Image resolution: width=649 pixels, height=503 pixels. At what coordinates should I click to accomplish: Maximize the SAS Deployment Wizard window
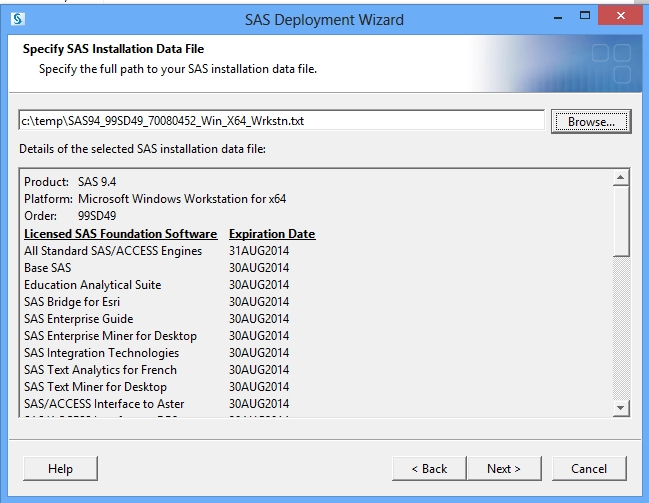585,16
